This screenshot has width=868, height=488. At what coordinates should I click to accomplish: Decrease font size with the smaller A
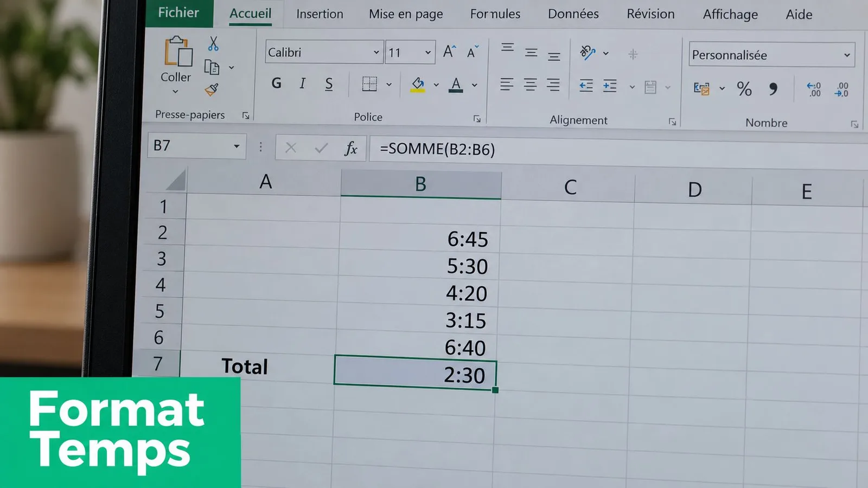click(473, 52)
